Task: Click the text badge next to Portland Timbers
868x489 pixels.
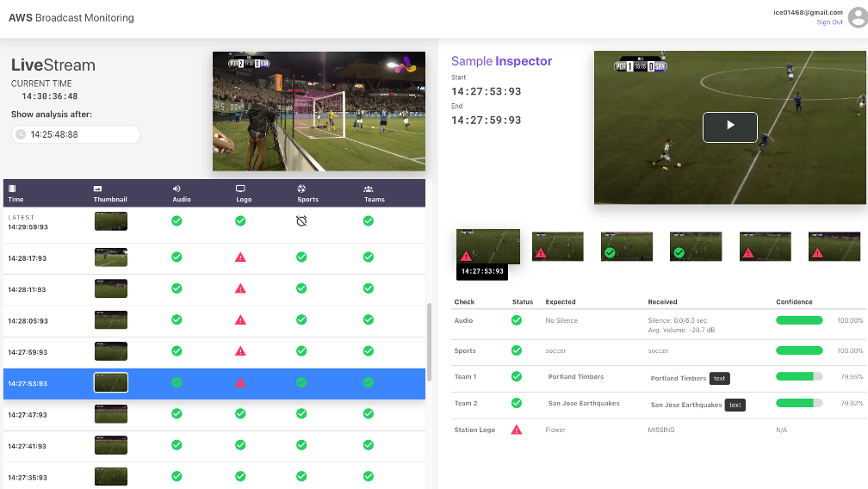Action: [719, 378]
